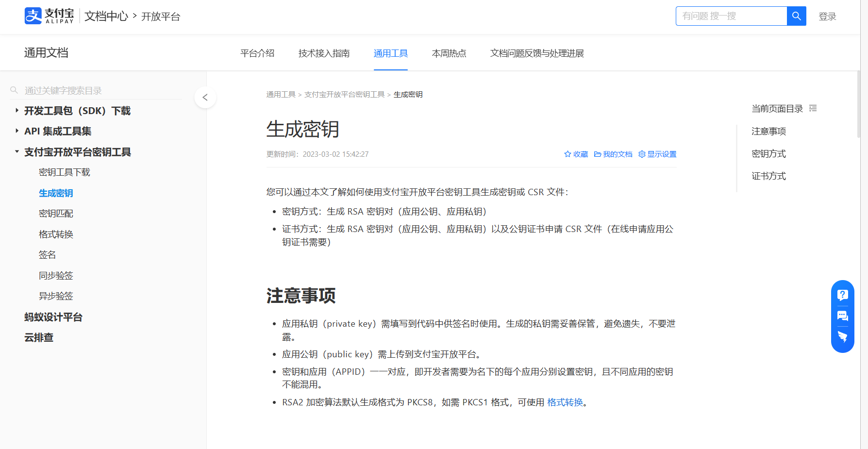Viewport: 868px width, 449px height.
Task: Open the 格式转换 inline link
Action: pyautogui.click(x=565, y=402)
